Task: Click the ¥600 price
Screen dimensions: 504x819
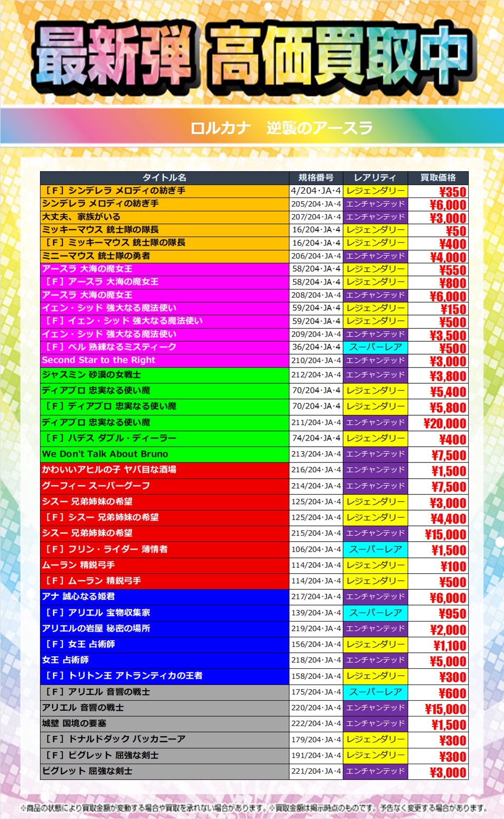Action: [452, 693]
